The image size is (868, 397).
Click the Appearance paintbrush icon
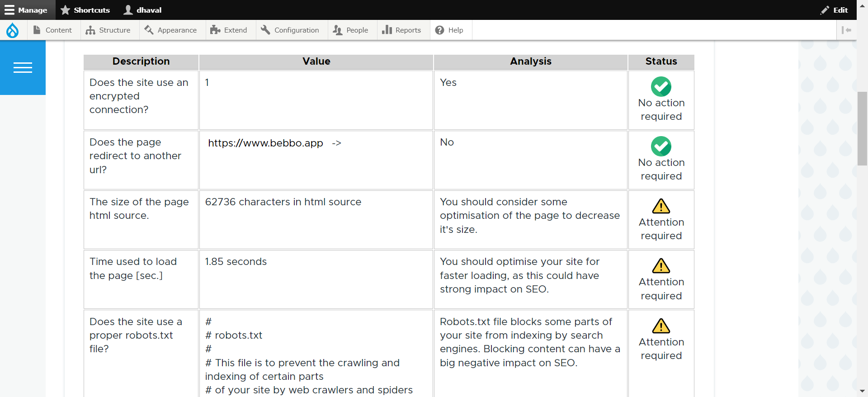149,30
